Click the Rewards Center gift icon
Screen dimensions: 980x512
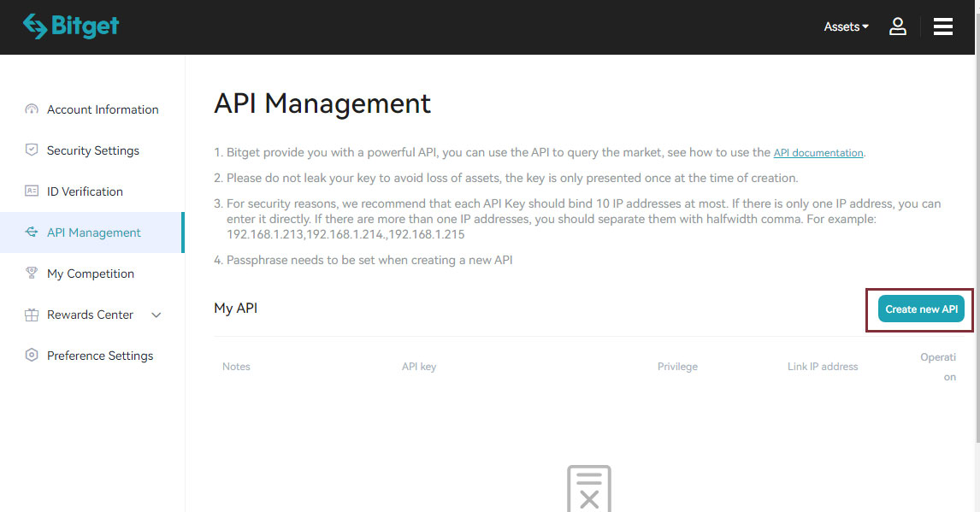[x=32, y=315]
